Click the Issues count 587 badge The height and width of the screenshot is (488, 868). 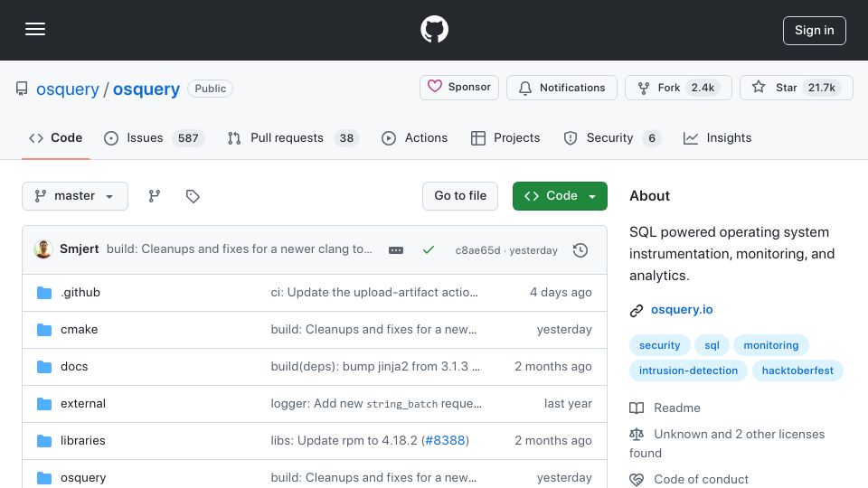(x=188, y=137)
